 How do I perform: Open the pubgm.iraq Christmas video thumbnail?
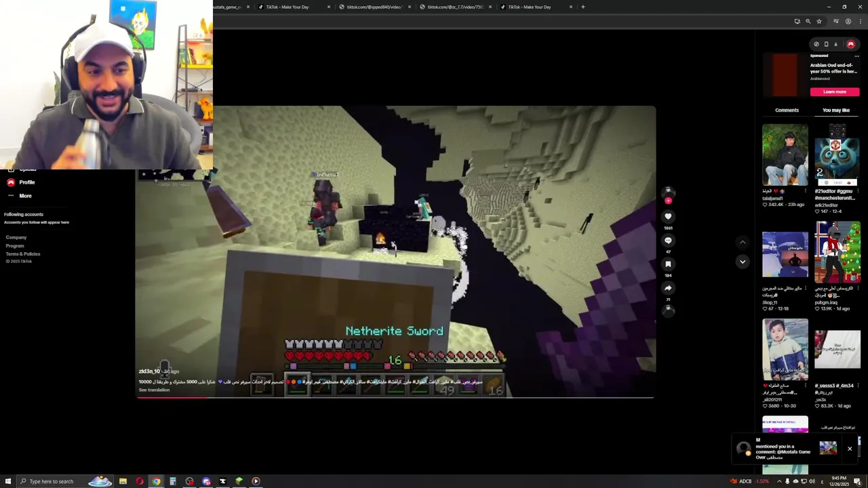837,252
